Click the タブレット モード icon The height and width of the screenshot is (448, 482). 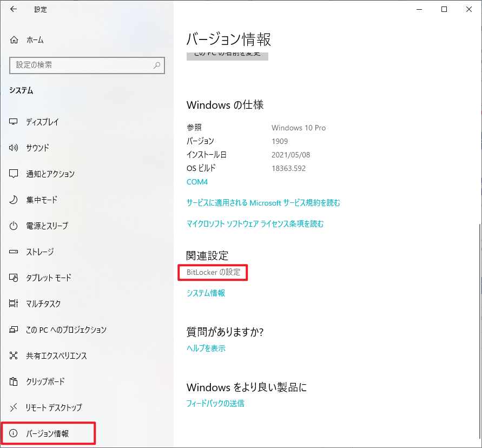tap(13, 278)
